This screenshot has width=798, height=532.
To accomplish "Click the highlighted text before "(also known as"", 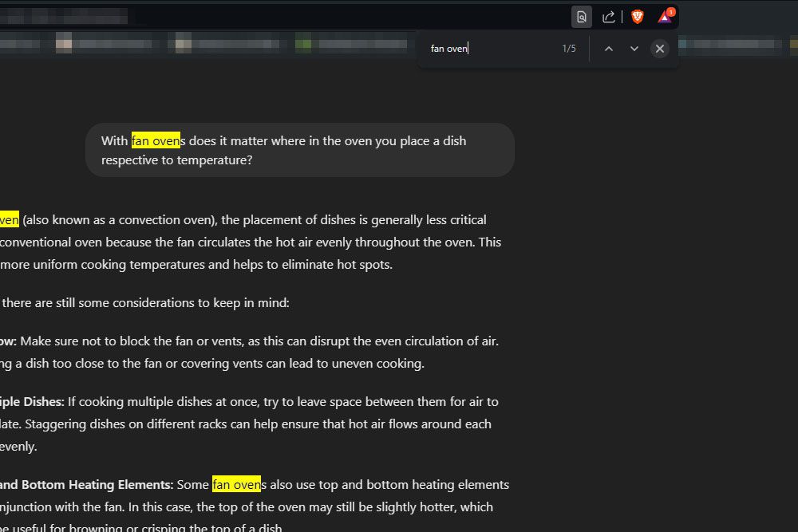I will tap(9, 220).
